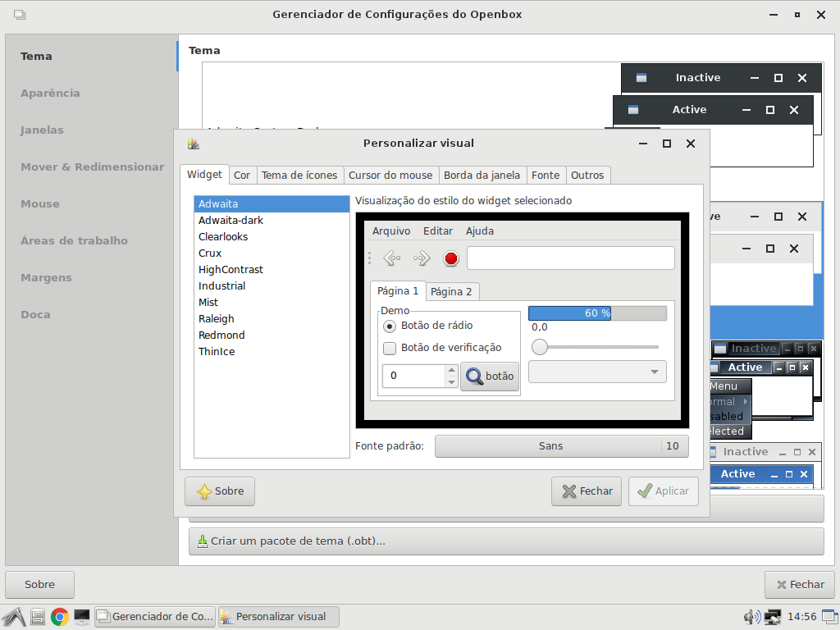Click the desktop pager icon at taskbar end
Viewport: 840px width, 630px height.
pyautogui.click(x=829, y=617)
